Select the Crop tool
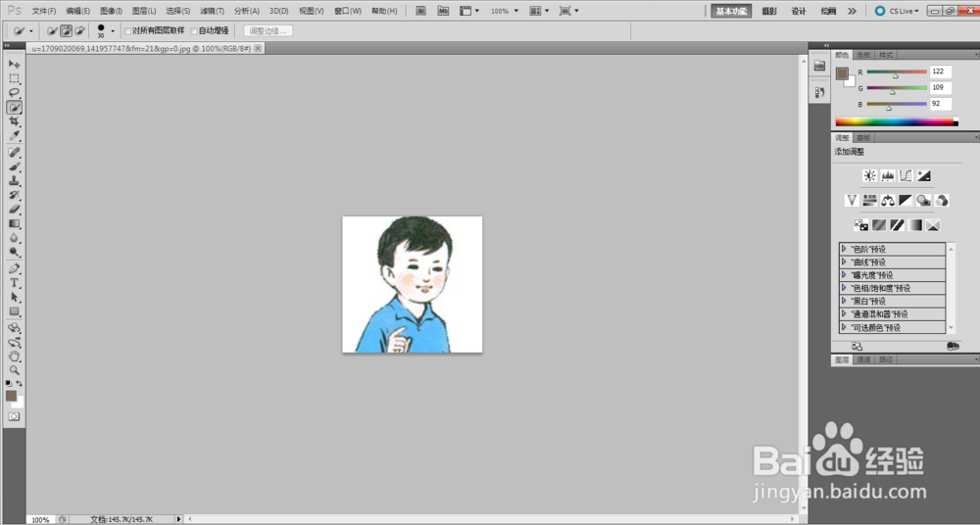This screenshot has height=525, width=980. (14, 121)
